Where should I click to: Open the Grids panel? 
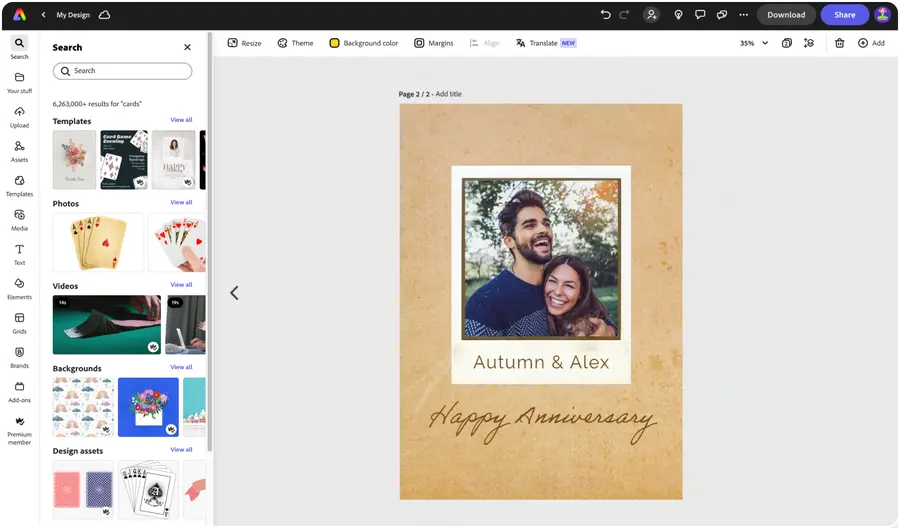click(19, 322)
